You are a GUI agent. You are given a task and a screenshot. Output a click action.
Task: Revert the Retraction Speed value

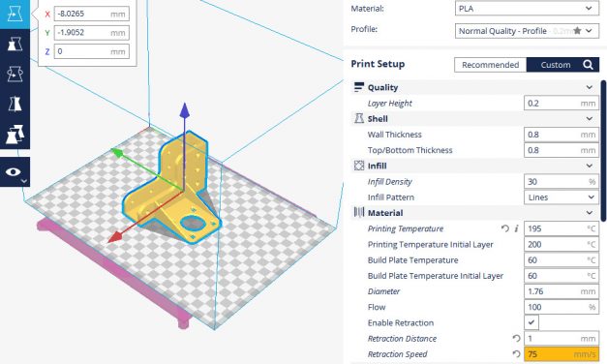pos(516,354)
